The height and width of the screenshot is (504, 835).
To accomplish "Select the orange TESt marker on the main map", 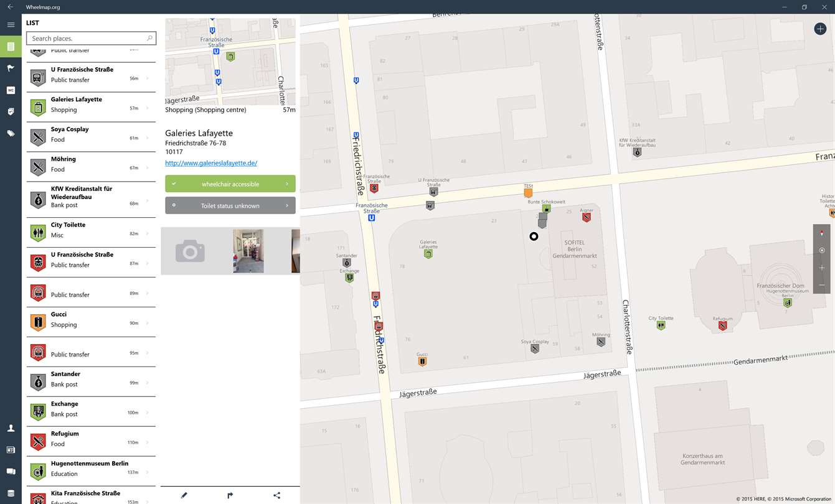I will 528,193.
